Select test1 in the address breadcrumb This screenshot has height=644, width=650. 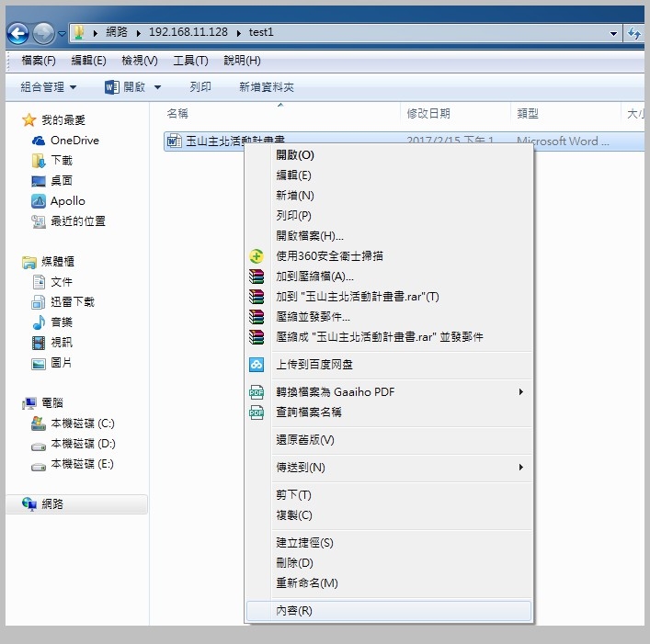(261, 32)
